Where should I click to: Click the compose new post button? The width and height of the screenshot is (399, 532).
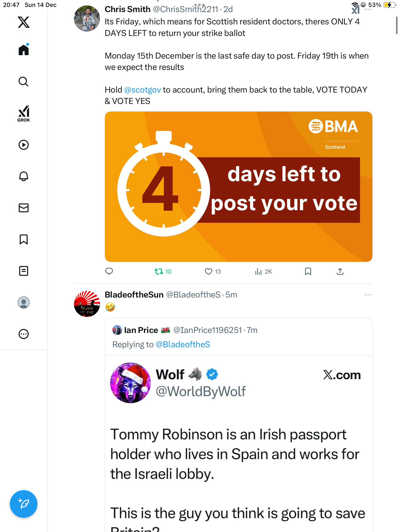tap(24, 504)
